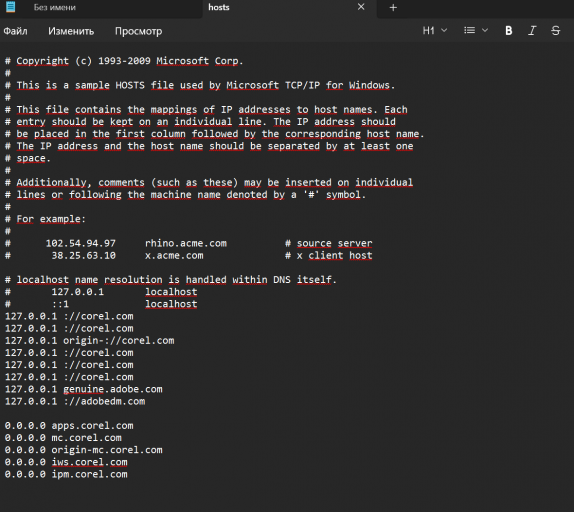Select the 'hosts' tab
This screenshot has width=574, height=512.
[x=219, y=7]
